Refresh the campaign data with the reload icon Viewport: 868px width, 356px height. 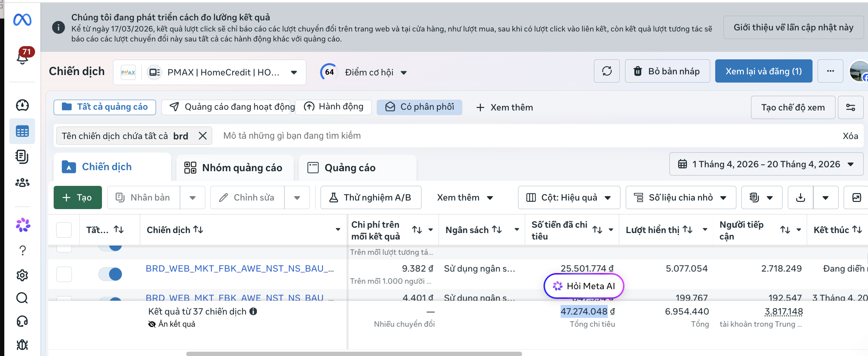click(x=607, y=71)
